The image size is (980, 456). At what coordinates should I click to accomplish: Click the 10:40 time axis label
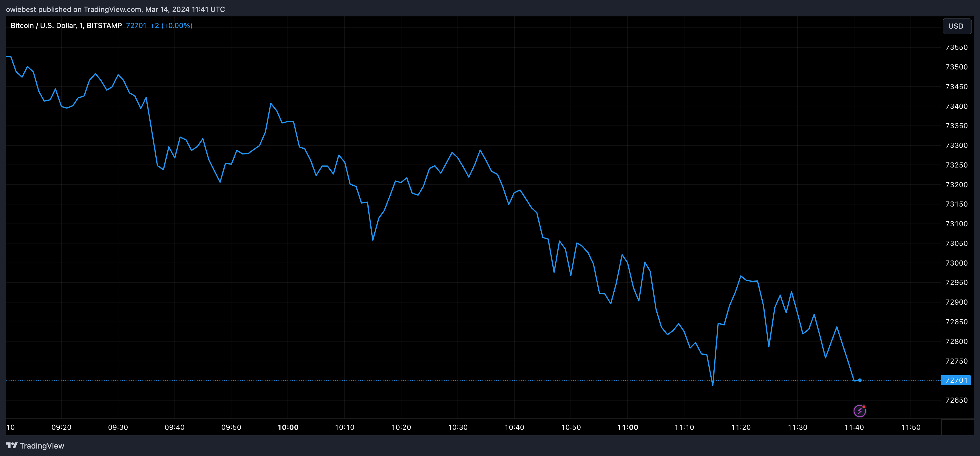pyautogui.click(x=514, y=427)
